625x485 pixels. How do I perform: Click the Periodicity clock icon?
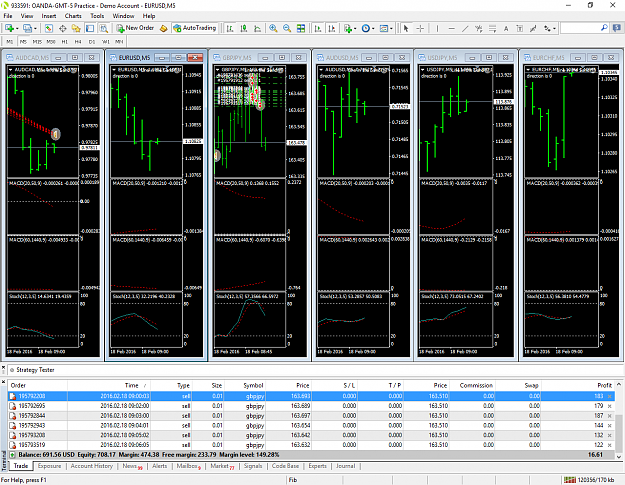366,28
